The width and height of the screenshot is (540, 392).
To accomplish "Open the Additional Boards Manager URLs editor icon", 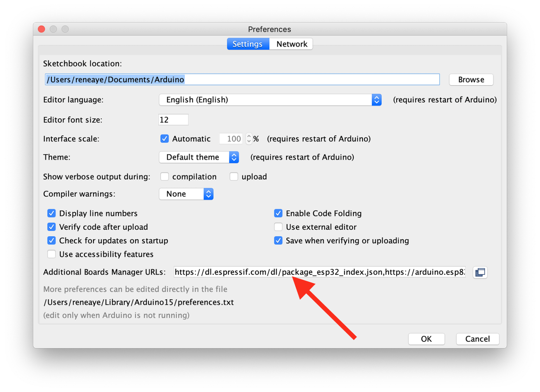I will pyautogui.click(x=480, y=272).
